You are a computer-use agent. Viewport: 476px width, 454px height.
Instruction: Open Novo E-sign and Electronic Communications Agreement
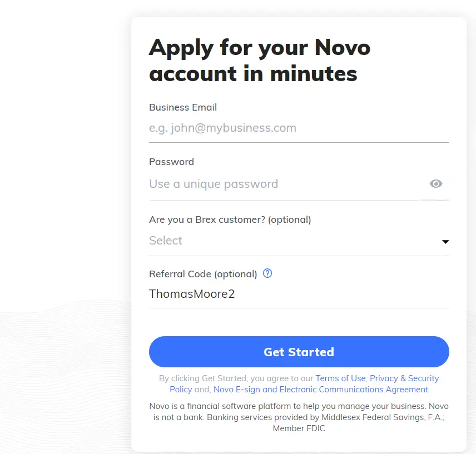coord(321,390)
